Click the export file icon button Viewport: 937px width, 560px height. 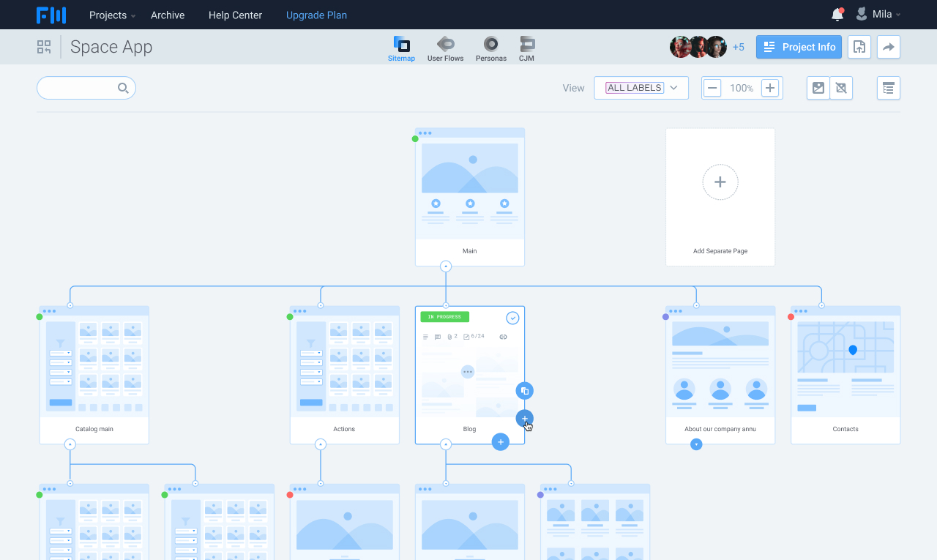pos(859,47)
